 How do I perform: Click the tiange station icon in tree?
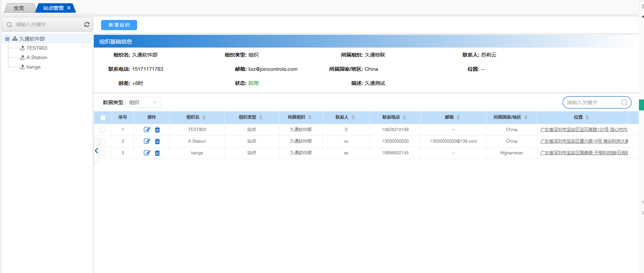[22, 67]
